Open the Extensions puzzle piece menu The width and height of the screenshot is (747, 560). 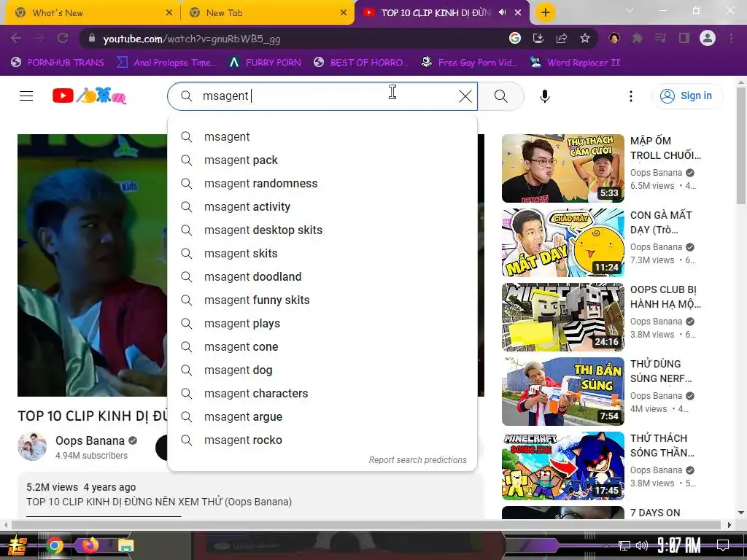[637, 38]
